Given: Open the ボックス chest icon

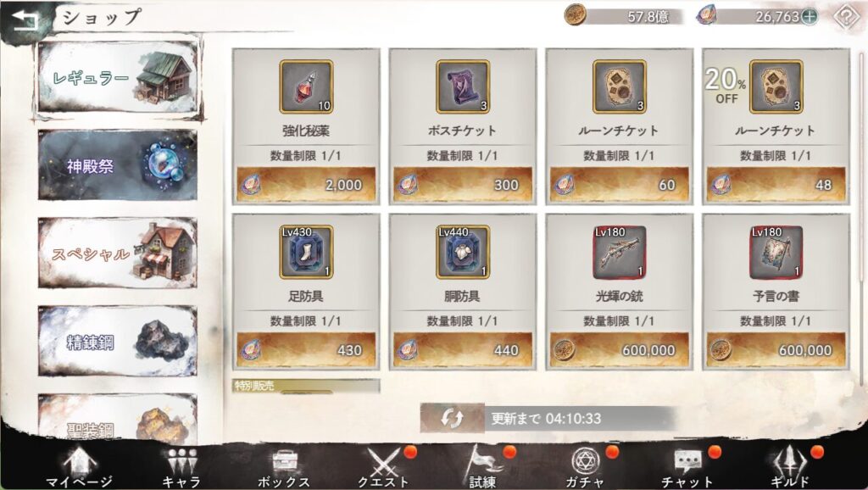Looking at the screenshot, I should (x=284, y=466).
